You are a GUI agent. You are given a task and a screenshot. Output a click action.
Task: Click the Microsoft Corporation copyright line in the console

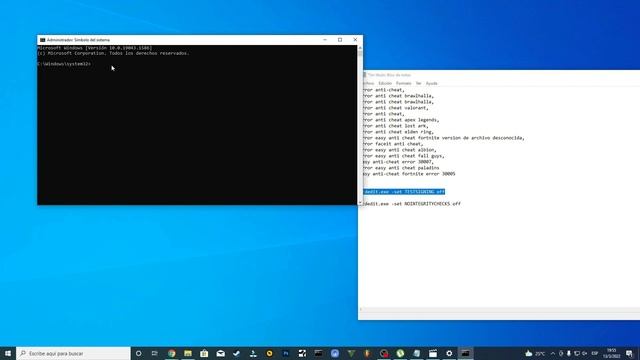[113, 53]
